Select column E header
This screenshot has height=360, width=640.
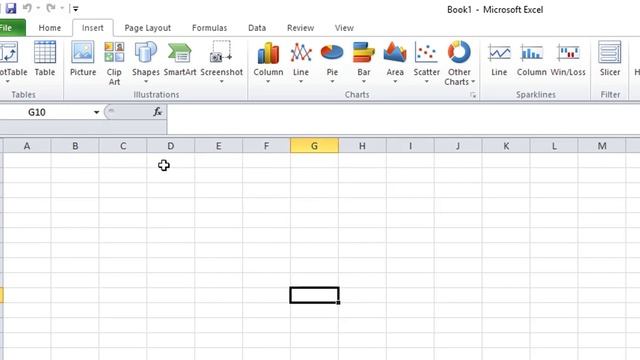[218, 146]
